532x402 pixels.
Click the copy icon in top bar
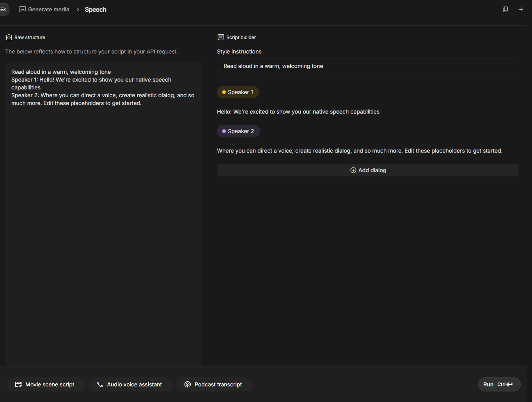coord(505,9)
